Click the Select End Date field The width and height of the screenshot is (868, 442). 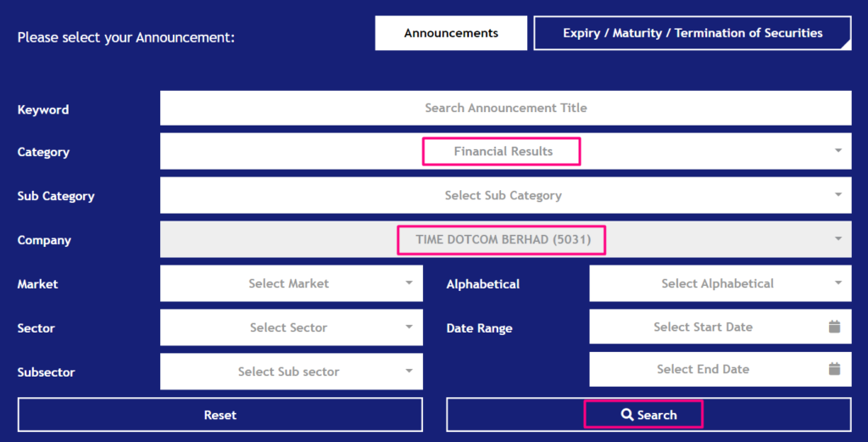click(x=721, y=369)
